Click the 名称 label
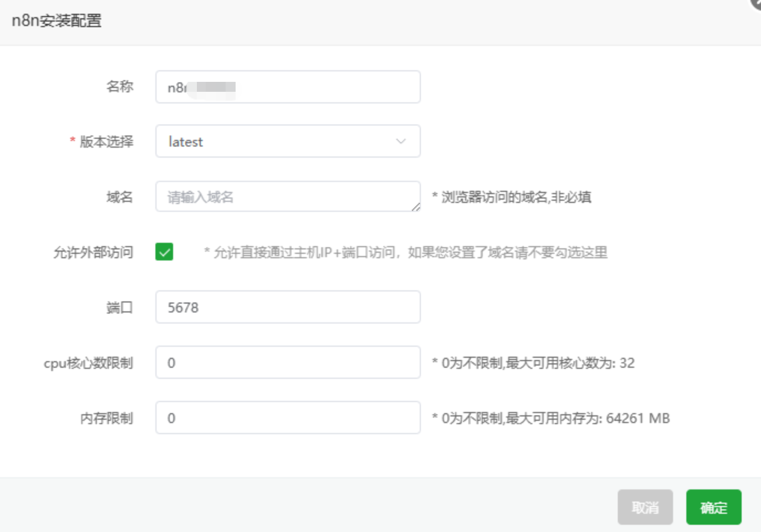The height and width of the screenshot is (532, 761). tap(119, 87)
